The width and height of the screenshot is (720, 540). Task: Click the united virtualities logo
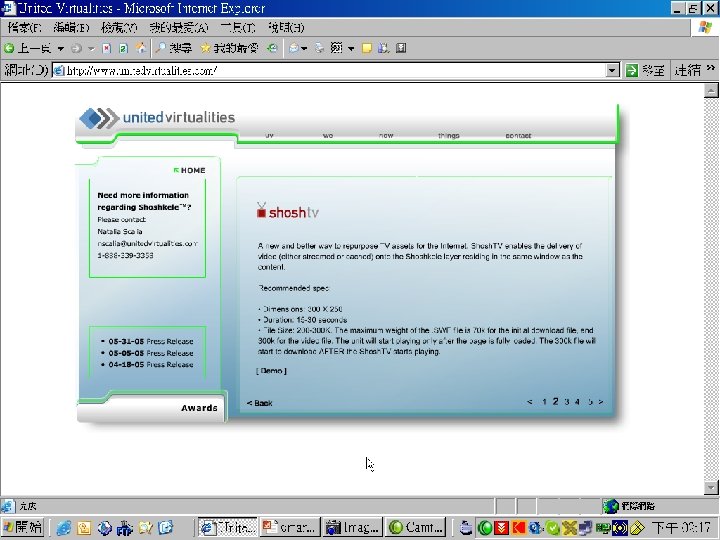click(x=157, y=118)
